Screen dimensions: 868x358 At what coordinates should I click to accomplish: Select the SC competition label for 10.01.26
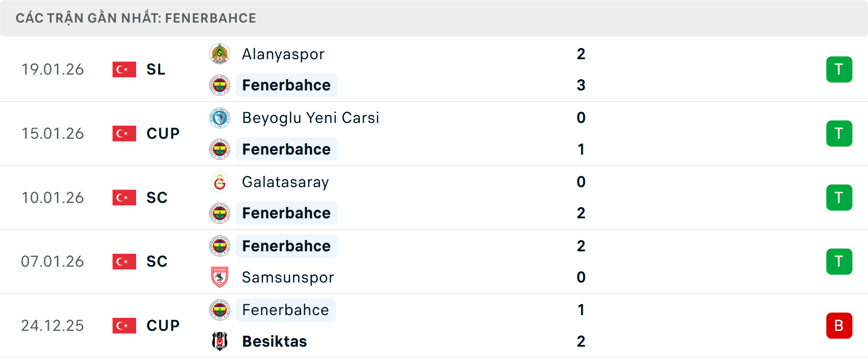tap(156, 198)
